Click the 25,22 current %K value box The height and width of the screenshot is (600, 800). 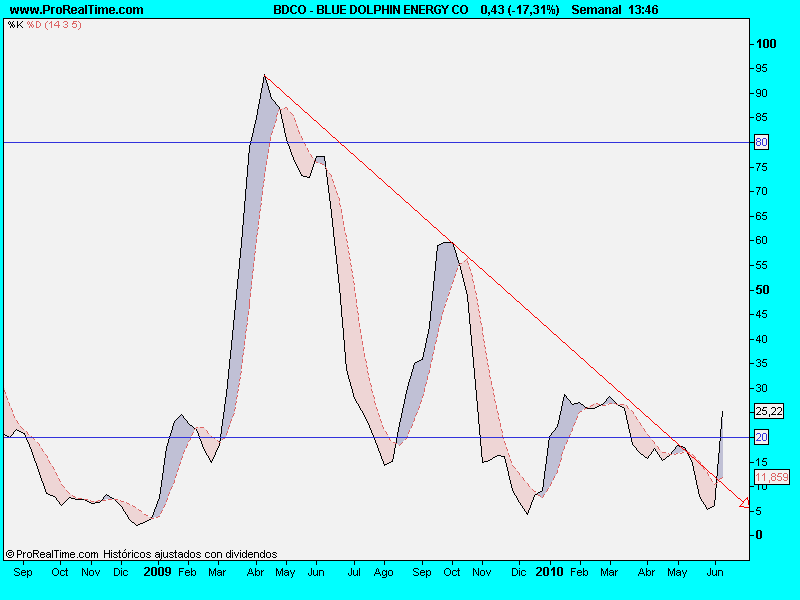point(769,411)
